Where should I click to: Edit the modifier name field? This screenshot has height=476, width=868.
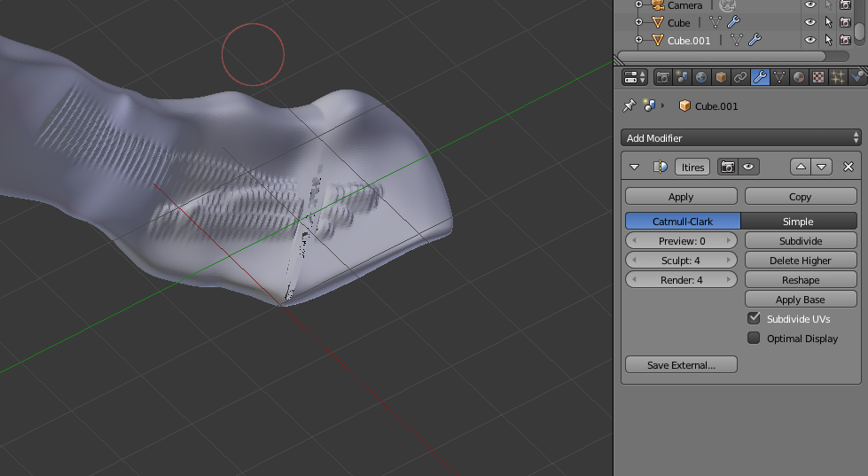click(692, 168)
